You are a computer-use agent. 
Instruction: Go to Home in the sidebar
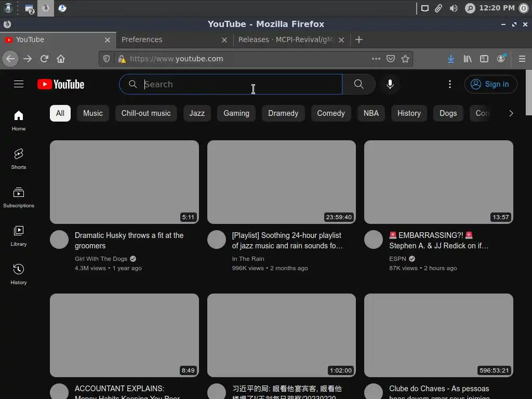19,121
